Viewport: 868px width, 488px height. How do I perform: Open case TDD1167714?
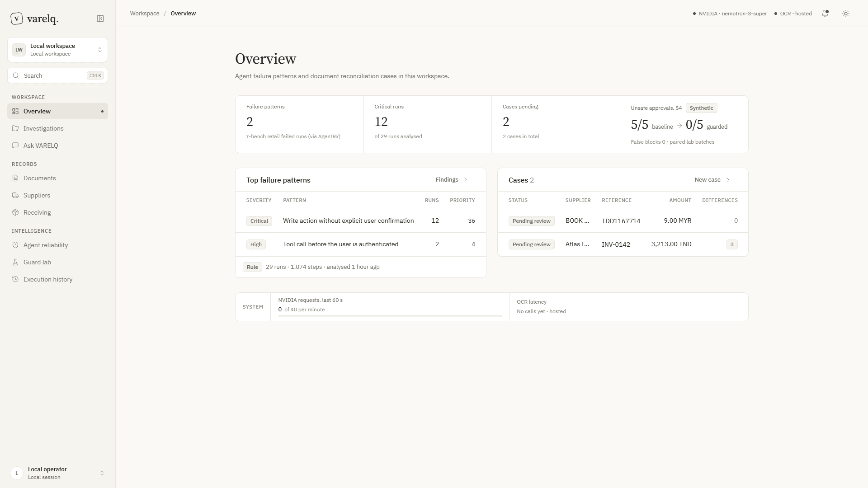coord(623,221)
